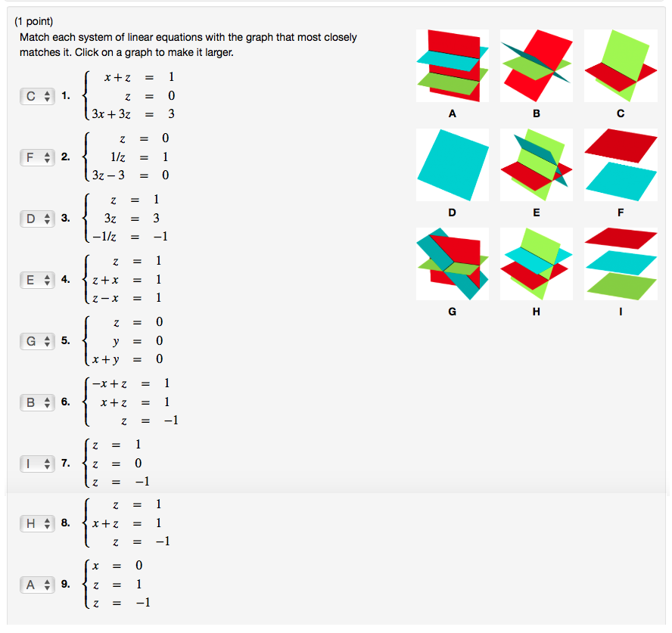Open the answer dropdown for system 1
Image resolution: width=672 pixels, height=633 pixels.
pyautogui.click(x=37, y=96)
